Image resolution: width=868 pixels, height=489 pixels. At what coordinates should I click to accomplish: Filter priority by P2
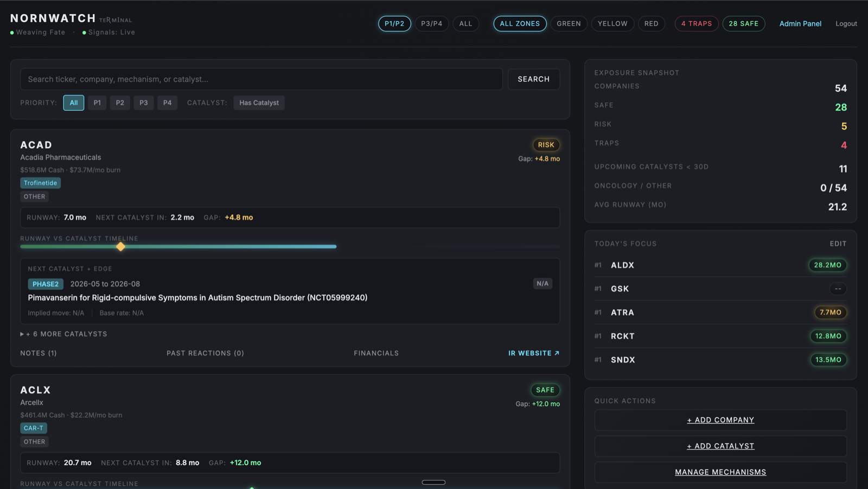(x=120, y=103)
